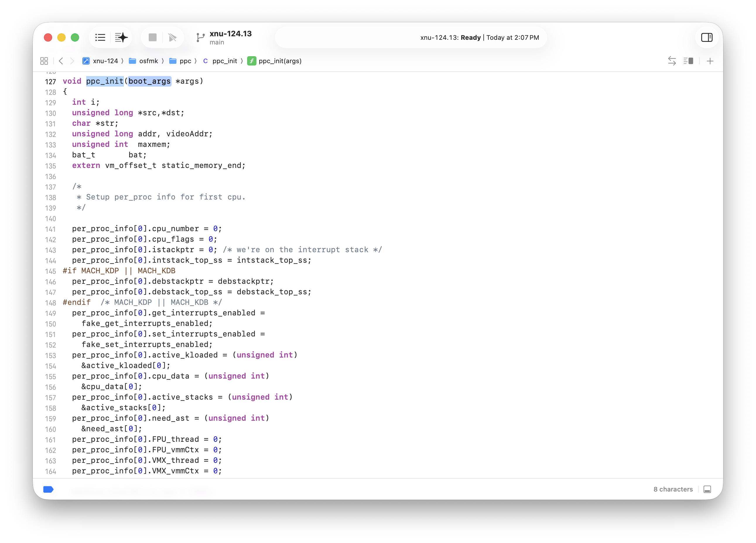Open the main branch selector
756x543 pixels.
[x=223, y=37]
